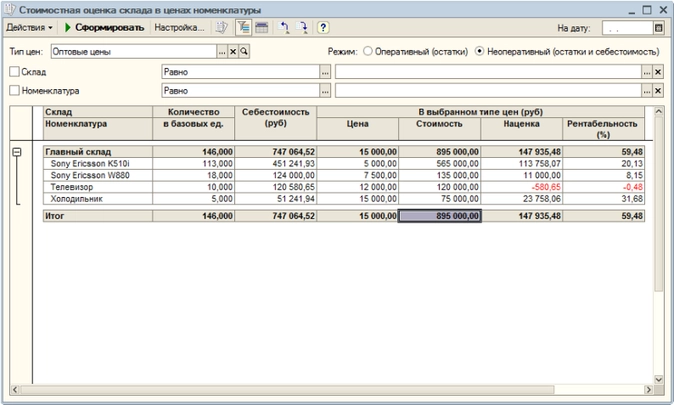Viewport: 674px width, 405px height.
Task: Clear the Тип цен field with X
Action: coord(234,51)
